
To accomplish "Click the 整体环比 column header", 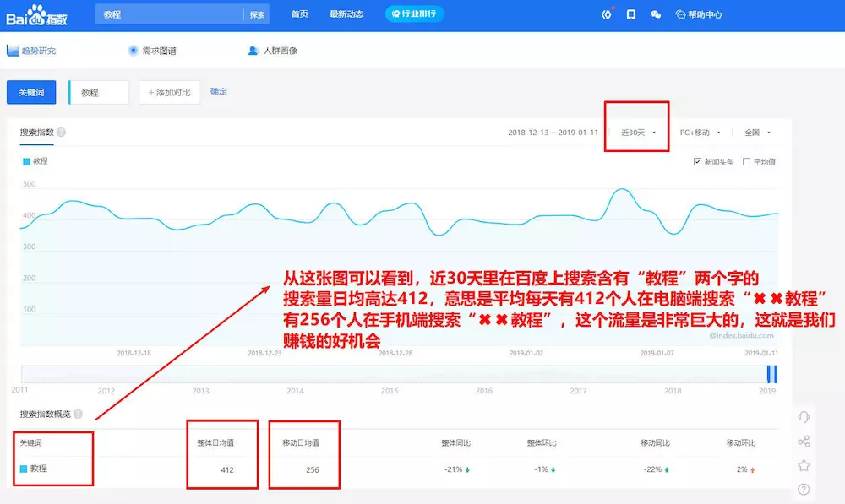I will point(542,442).
